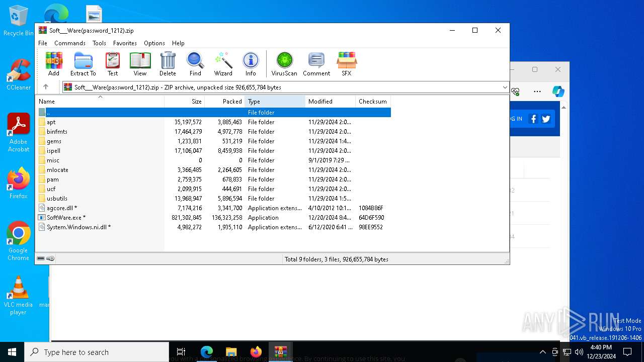Click the Facebook icon in browser page
This screenshot has height=362, width=644.
(x=533, y=119)
